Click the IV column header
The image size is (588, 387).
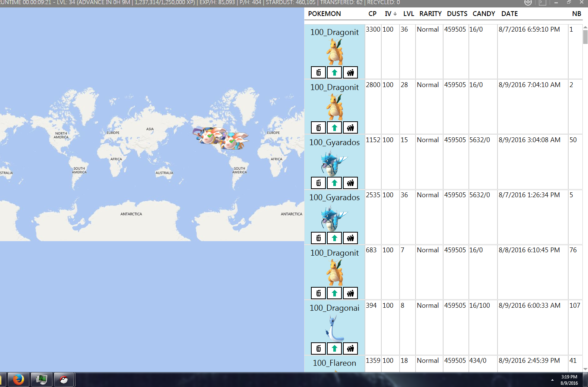click(x=391, y=14)
